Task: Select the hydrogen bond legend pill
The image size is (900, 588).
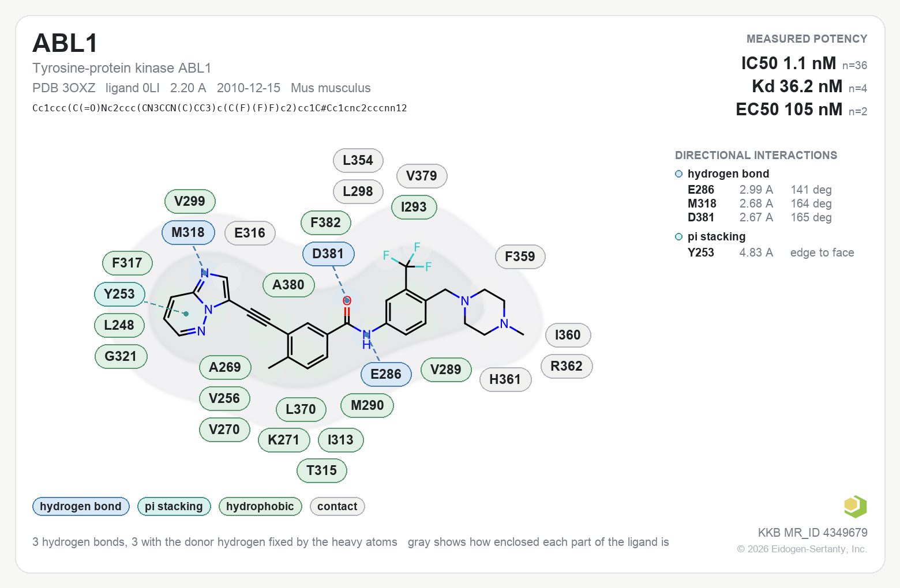Action: [81, 506]
